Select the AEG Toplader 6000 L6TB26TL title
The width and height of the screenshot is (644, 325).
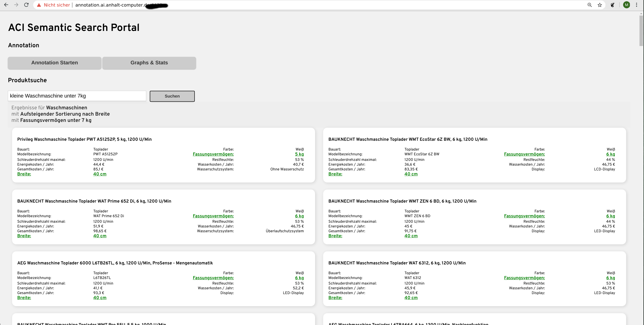(x=115, y=263)
